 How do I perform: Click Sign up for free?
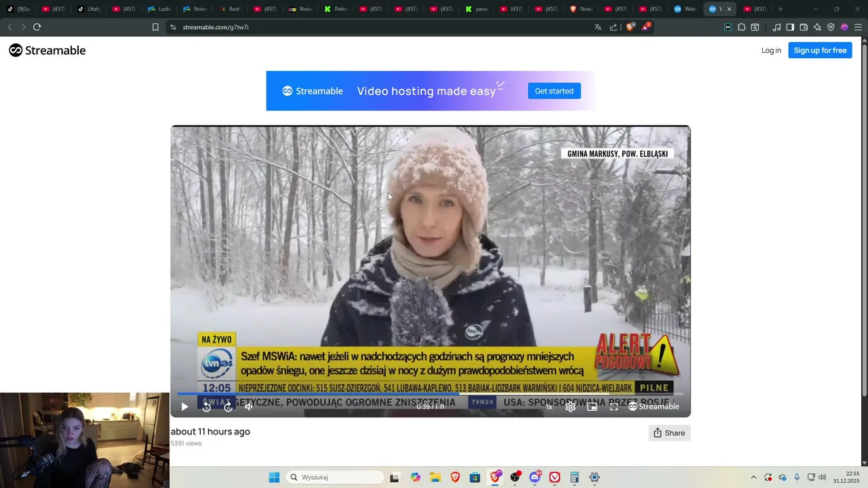coord(820,50)
